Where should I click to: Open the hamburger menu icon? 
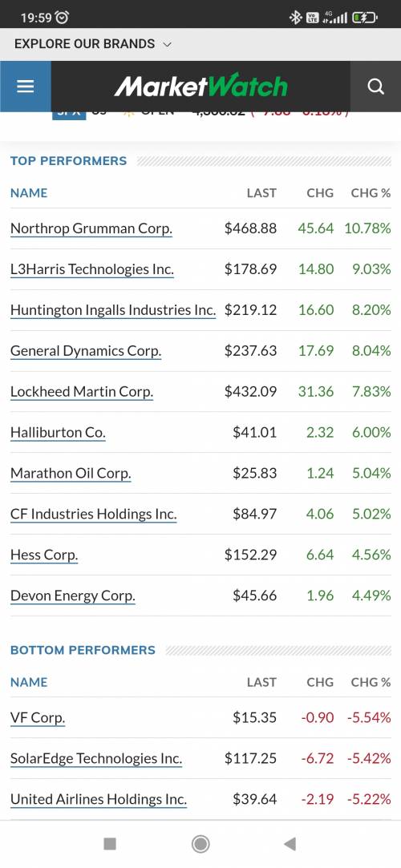pyautogui.click(x=26, y=87)
